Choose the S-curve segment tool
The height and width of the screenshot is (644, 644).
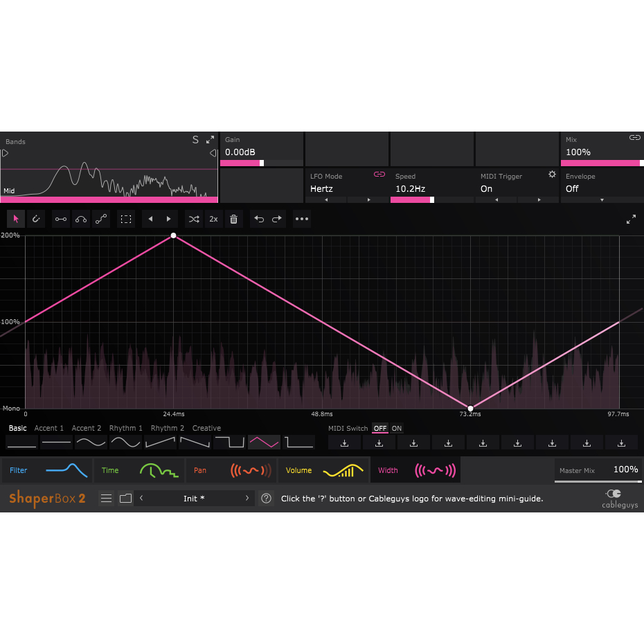pyautogui.click(x=101, y=219)
